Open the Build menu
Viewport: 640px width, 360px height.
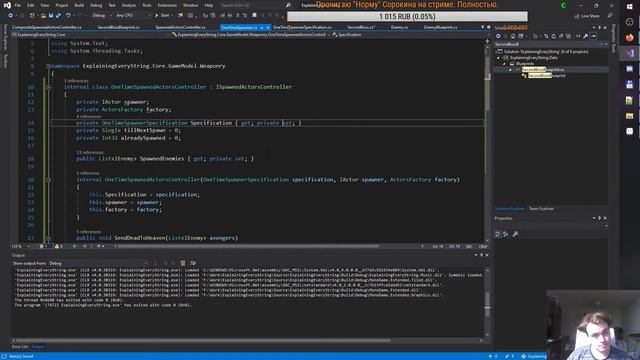79,5
